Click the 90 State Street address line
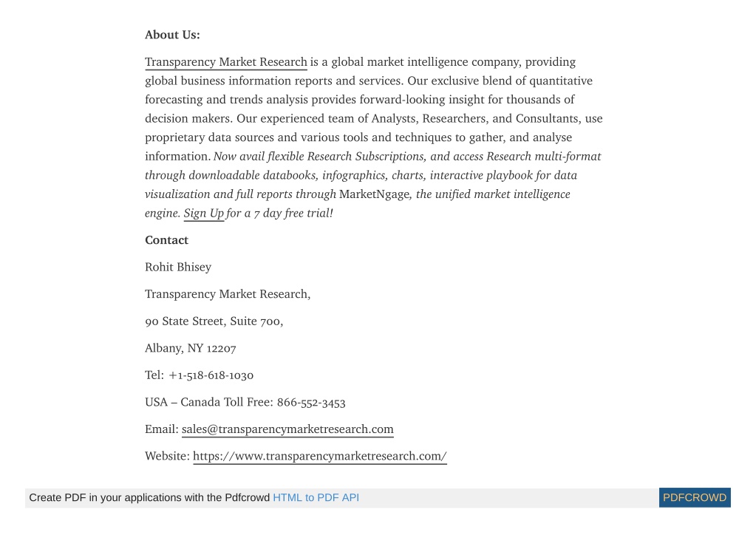This screenshot has width=756, height=535. [x=214, y=321]
